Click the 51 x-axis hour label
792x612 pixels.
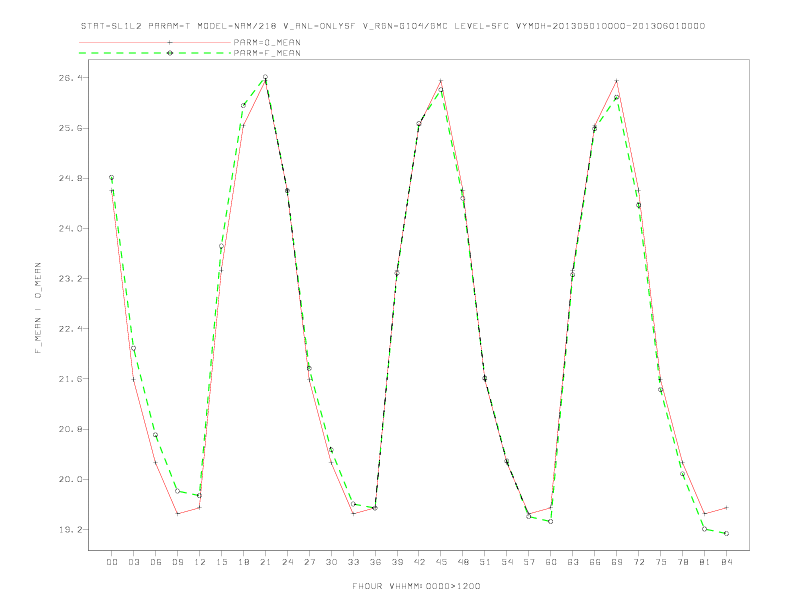pyautogui.click(x=485, y=562)
